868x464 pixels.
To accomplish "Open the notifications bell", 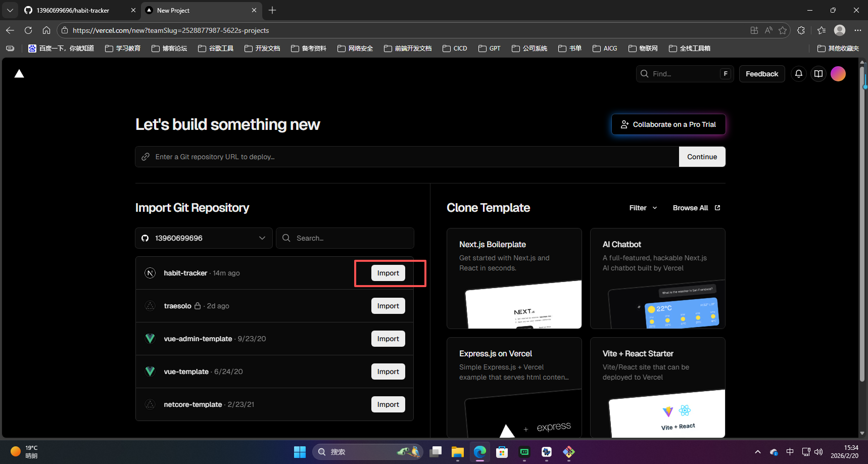I will tap(799, 74).
